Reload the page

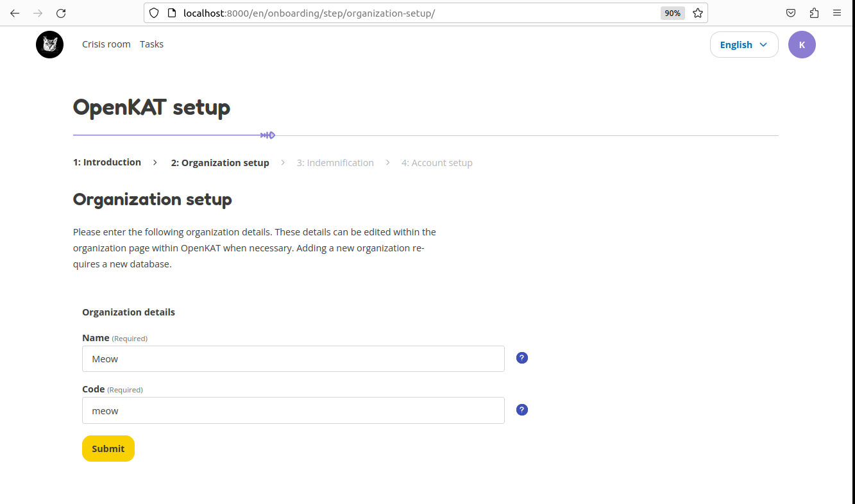(61, 13)
